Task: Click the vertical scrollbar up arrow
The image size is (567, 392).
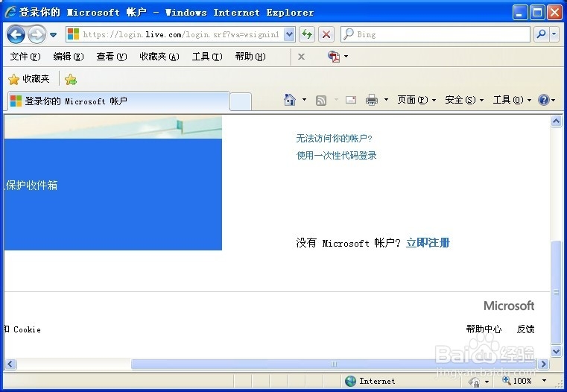Action: coord(556,121)
